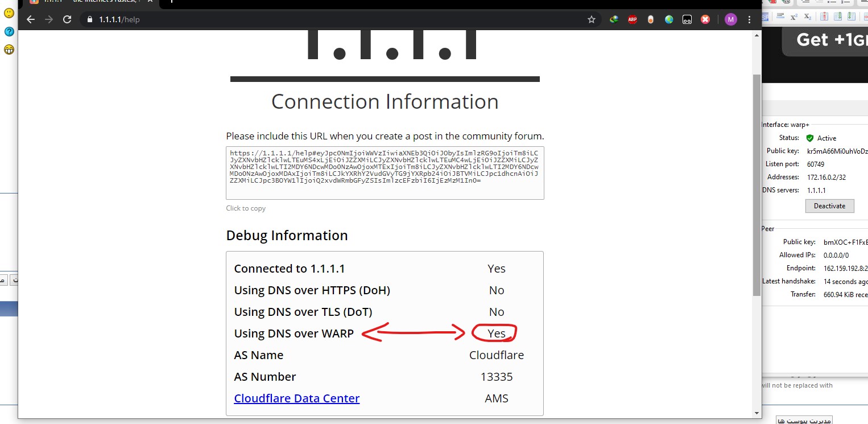Open the globe extension icon
Viewport: 868px width, 424px height.
(669, 19)
